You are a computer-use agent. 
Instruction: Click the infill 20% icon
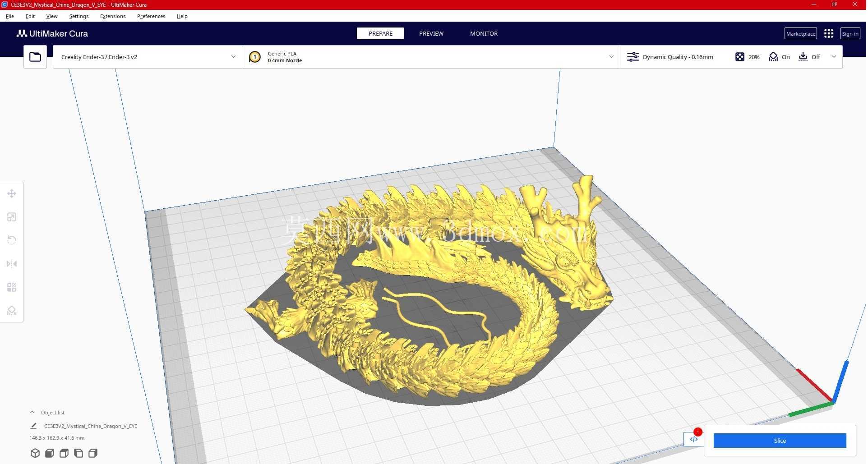pos(739,57)
